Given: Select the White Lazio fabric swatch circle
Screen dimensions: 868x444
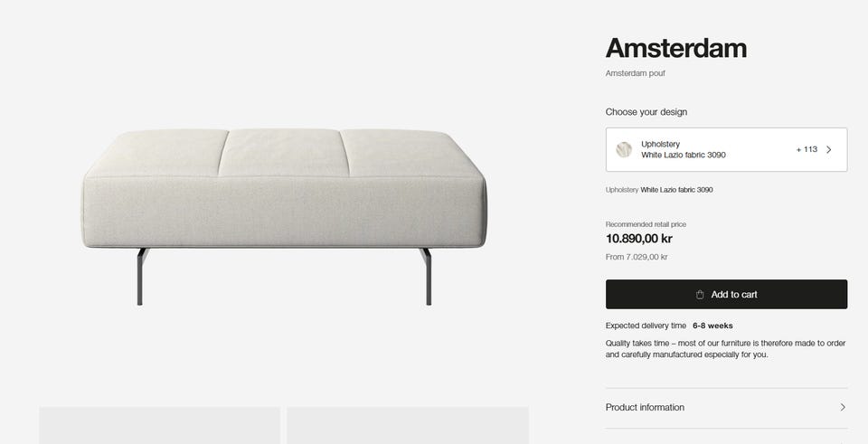Looking at the screenshot, I should pyautogui.click(x=624, y=150).
